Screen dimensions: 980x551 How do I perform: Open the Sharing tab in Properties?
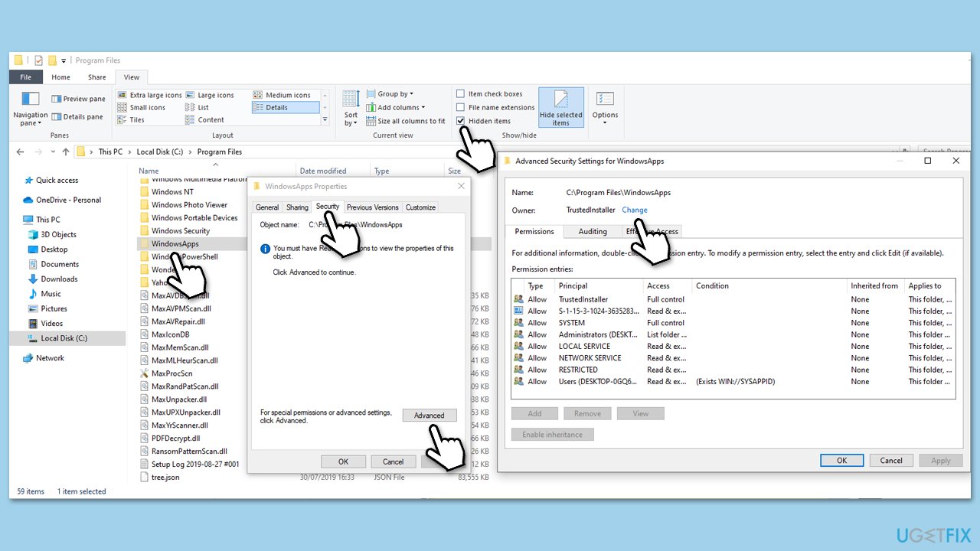coord(296,207)
